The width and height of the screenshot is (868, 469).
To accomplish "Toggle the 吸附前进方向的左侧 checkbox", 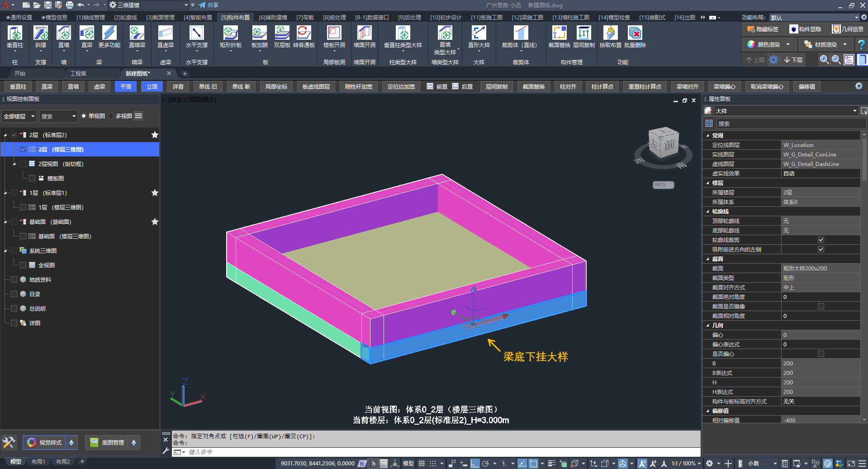I will point(821,249).
